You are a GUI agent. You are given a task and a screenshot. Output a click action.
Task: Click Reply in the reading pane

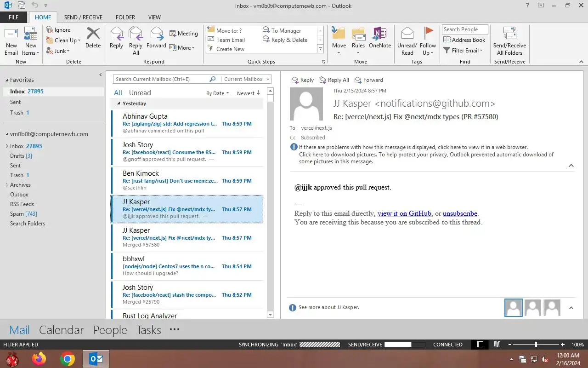(302, 80)
